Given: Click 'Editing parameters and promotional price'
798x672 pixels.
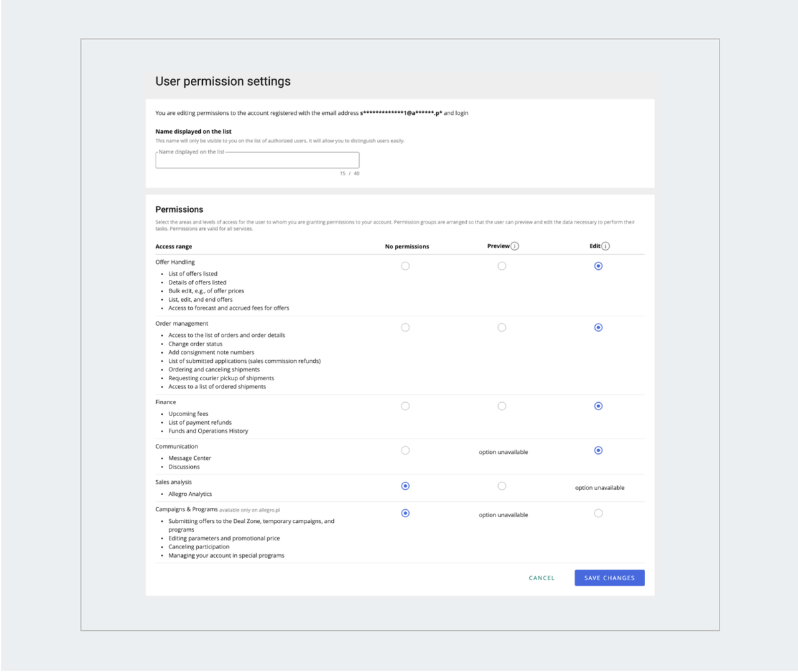Looking at the screenshot, I should click(x=224, y=538).
